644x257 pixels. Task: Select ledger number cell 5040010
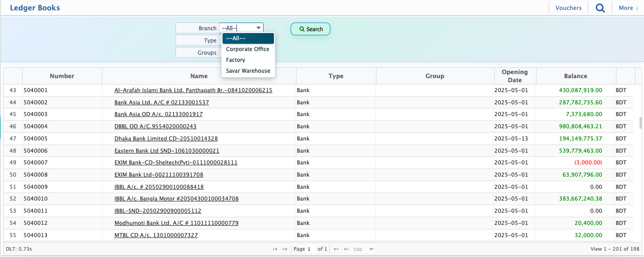62,199
